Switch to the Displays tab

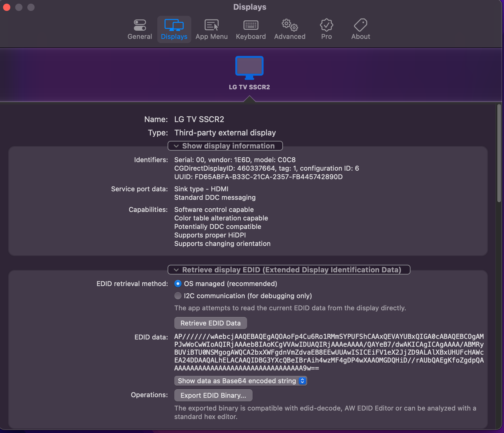(x=174, y=29)
